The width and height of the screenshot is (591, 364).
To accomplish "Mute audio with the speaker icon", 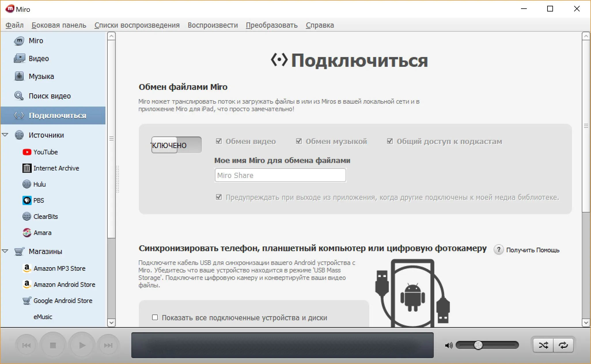I will click(449, 345).
